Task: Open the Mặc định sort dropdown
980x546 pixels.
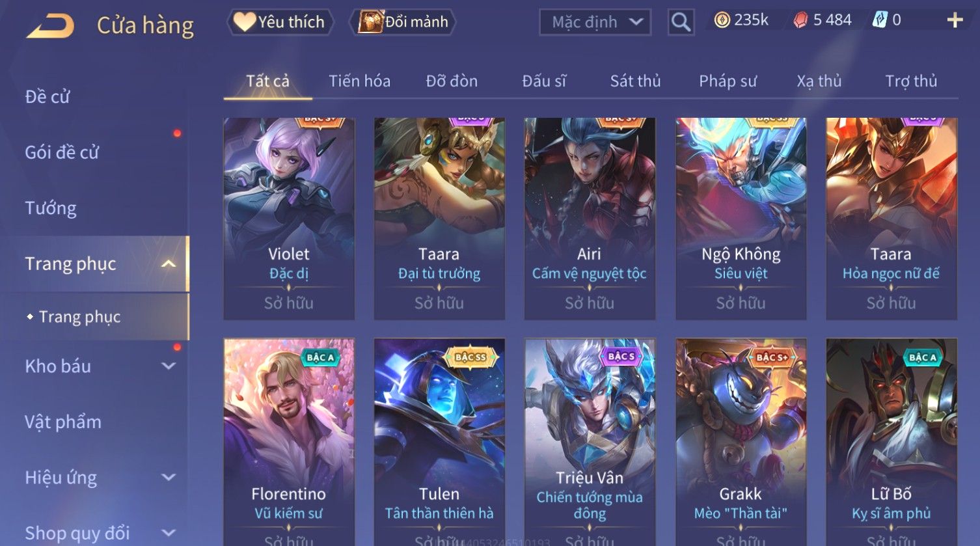Action: [595, 22]
